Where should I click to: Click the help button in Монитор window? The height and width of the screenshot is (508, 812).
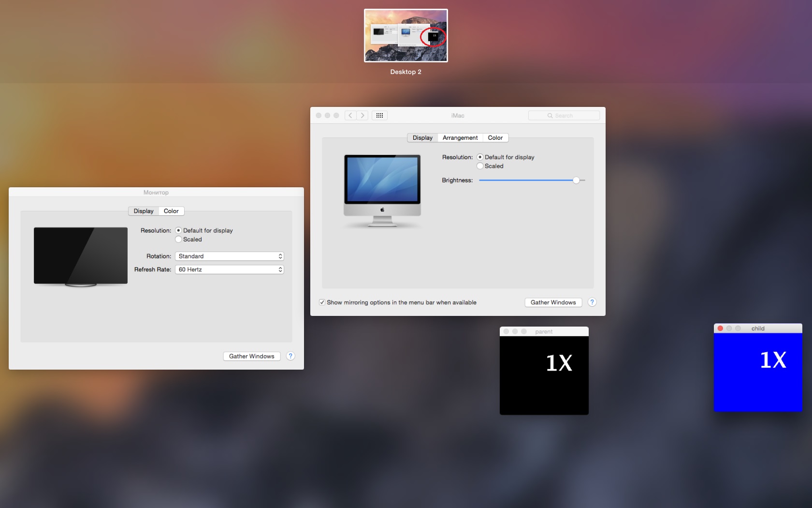click(290, 356)
